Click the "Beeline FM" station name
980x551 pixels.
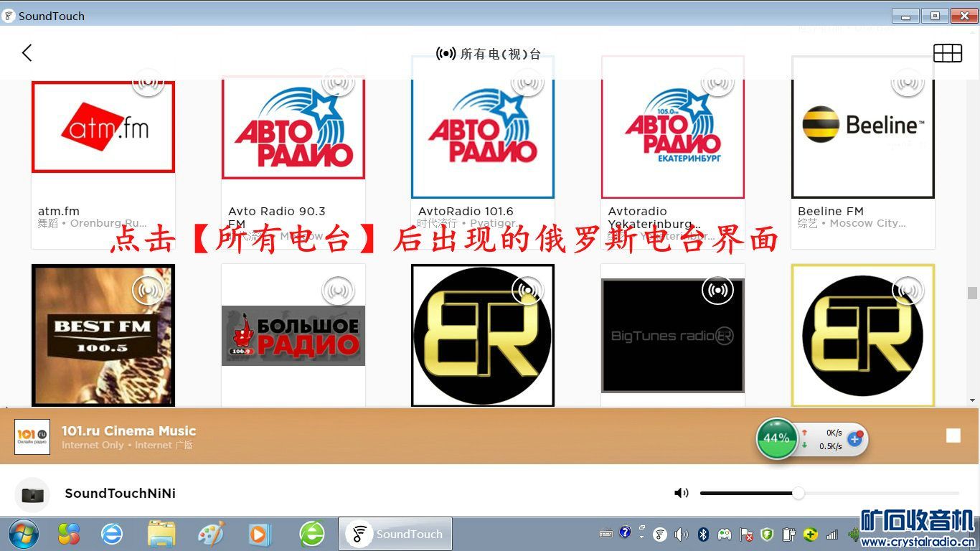coord(831,211)
